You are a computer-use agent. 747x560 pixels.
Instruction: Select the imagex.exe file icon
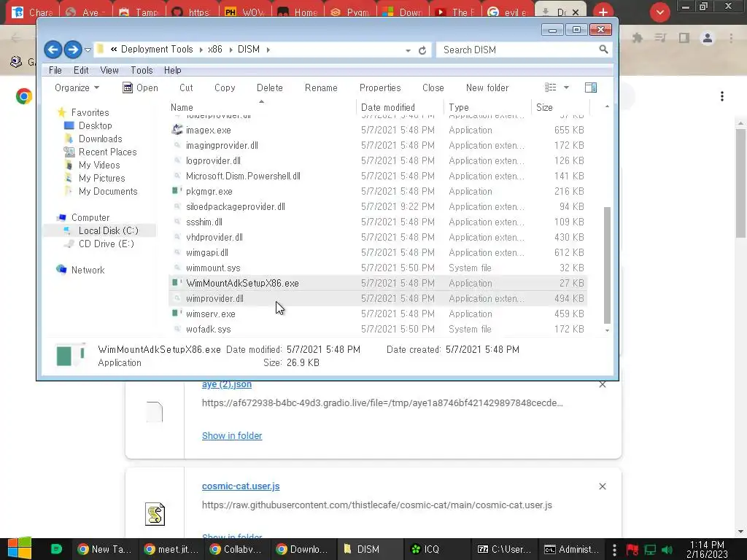[177, 130]
